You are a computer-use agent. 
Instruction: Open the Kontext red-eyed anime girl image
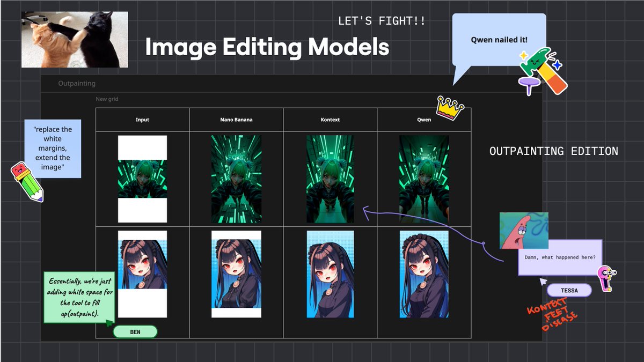330,274
